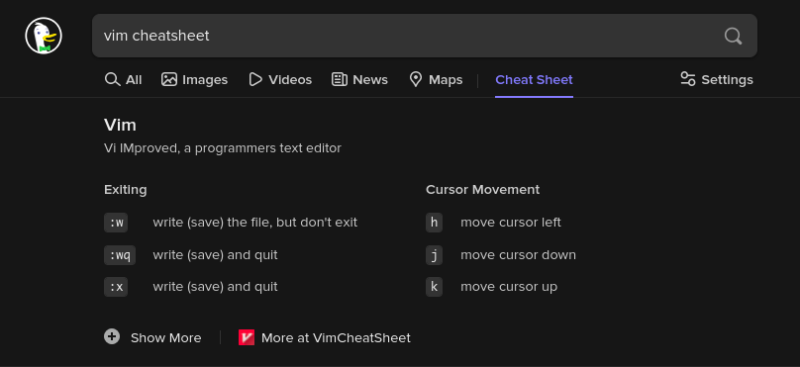Click the News tab newspaper icon

tap(339, 79)
